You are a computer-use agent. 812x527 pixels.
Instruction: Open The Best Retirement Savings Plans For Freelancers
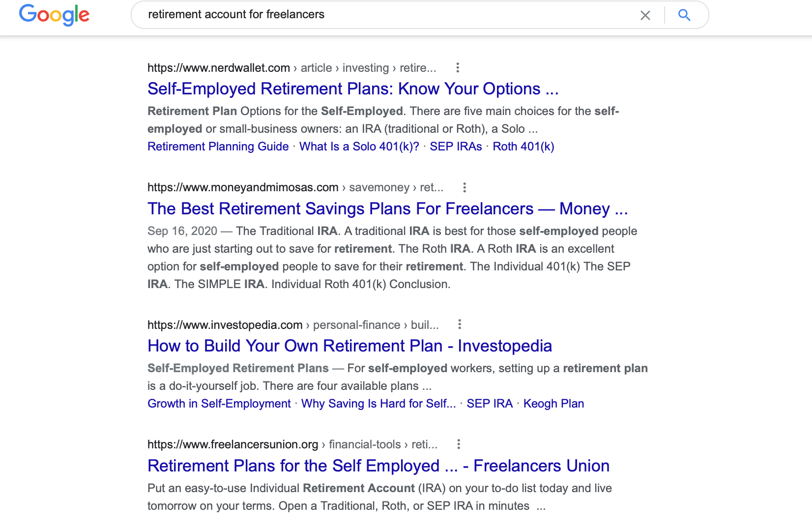coord(387,209)
